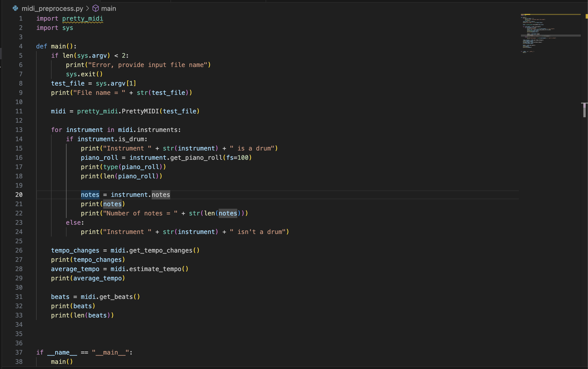Click the PrettyMIDI class name

140,111
